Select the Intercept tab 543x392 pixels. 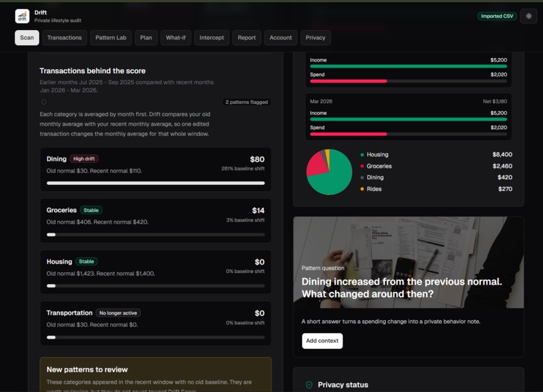click(211, 38)
